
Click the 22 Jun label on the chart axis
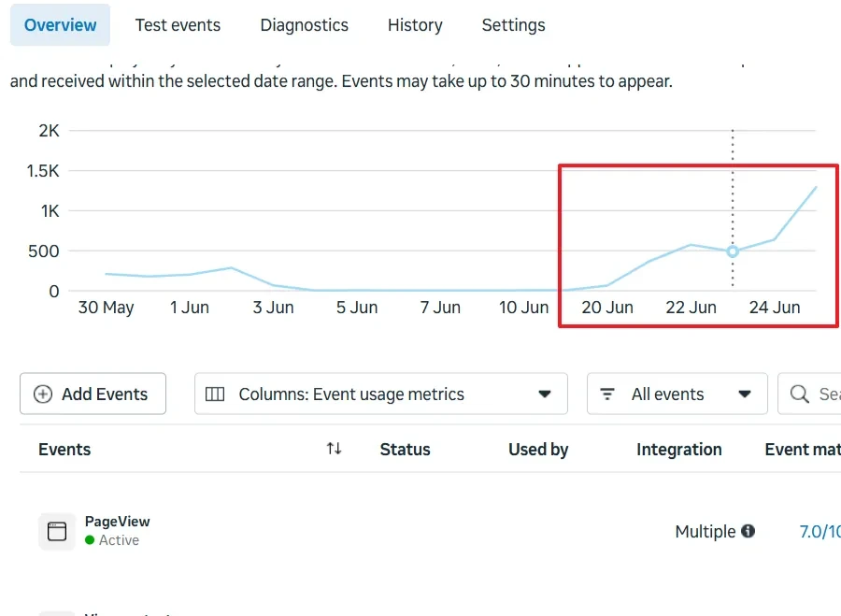tap(691, 308)
